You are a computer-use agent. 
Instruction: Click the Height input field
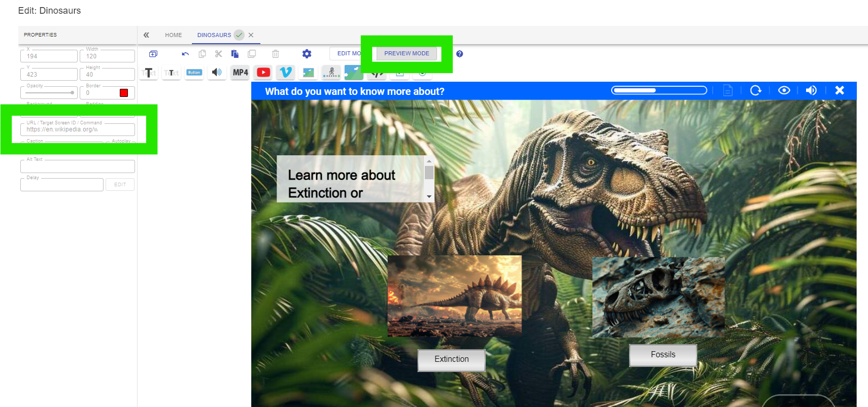tap(107, 74)
